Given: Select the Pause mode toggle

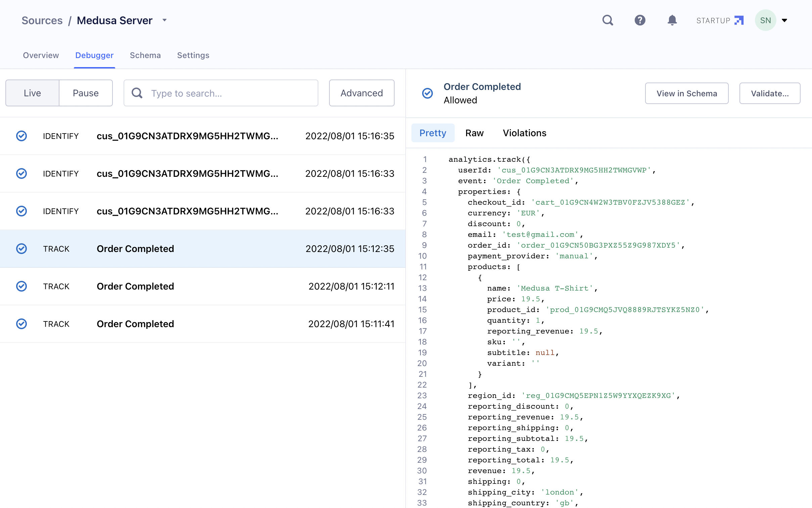Looking at the screenshot, I should tap(86, 93).
